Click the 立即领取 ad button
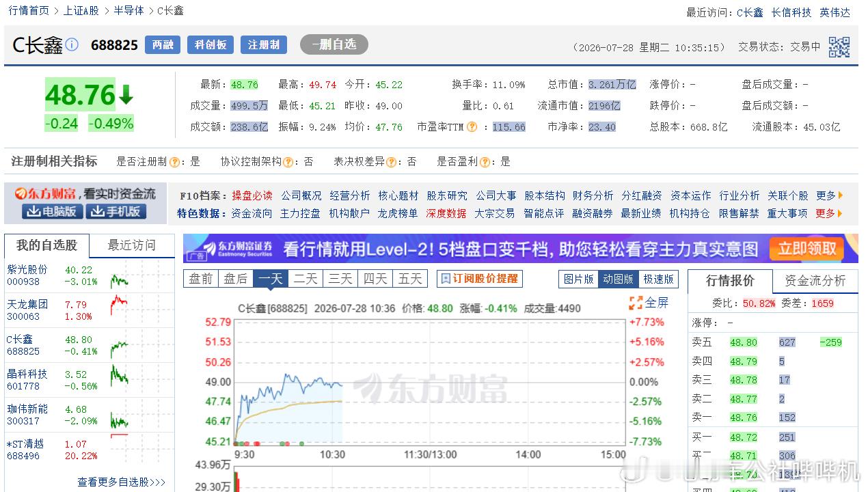Viewport: 868px width, 492px height. pyautogui.click(x=807, y=249)
